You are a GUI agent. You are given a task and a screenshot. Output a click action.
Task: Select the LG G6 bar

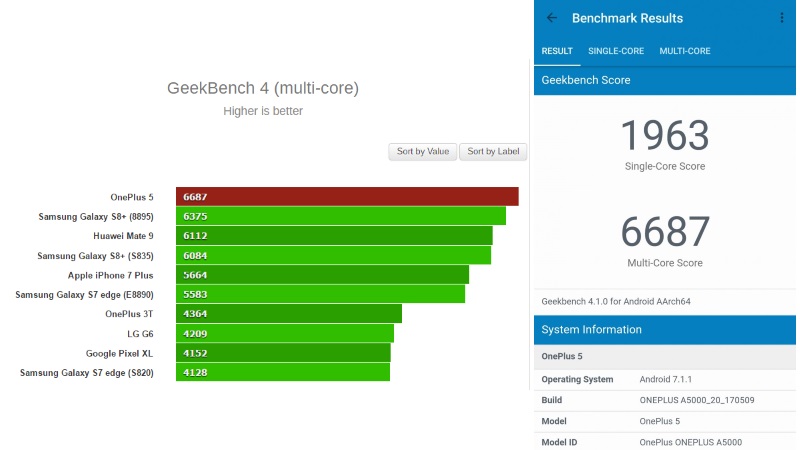[x=285, y=333]
